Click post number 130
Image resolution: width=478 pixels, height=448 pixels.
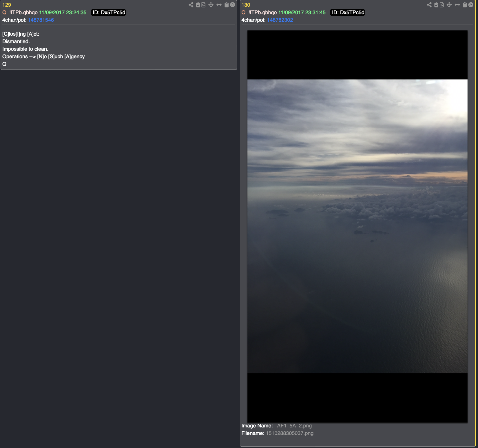pos(246,5)
